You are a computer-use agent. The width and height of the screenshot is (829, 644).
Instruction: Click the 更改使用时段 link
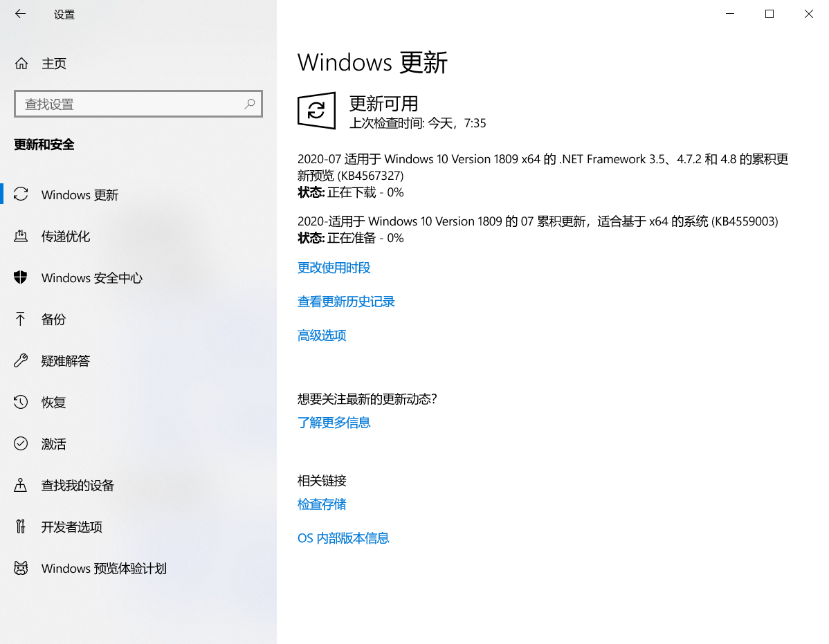334,268
